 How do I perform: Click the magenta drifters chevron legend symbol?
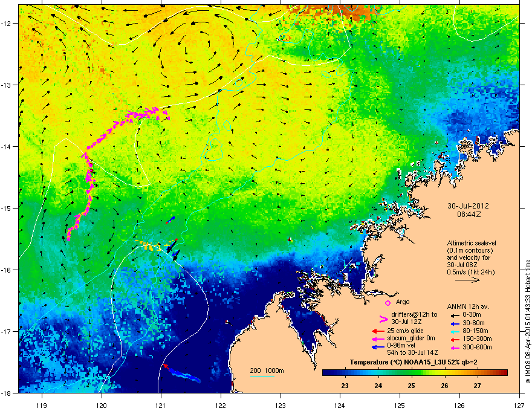tap(383, 319)
